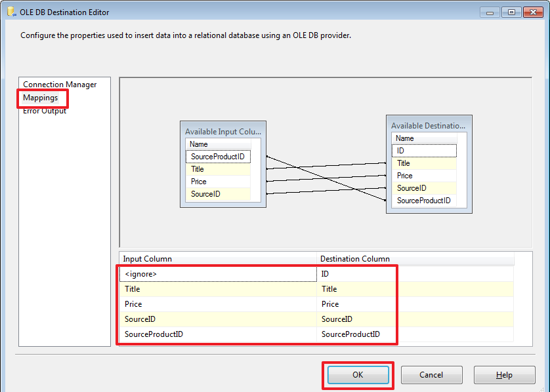Select the SourceID mapping row

click(x=217, y=319)
